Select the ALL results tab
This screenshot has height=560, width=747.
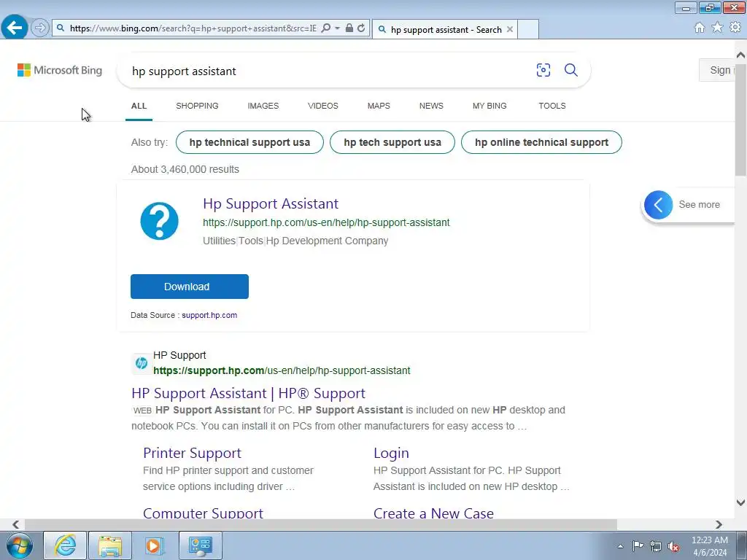pyautogui.click(x=139, y=106)
